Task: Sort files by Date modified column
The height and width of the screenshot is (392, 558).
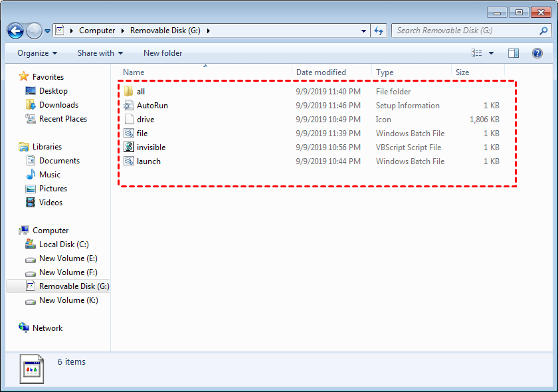Action: tap(322, 72)
